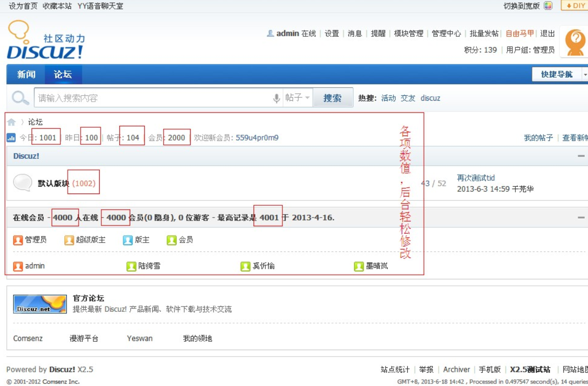
Task: Click poster name 千芜华
Action: (522, 189)
